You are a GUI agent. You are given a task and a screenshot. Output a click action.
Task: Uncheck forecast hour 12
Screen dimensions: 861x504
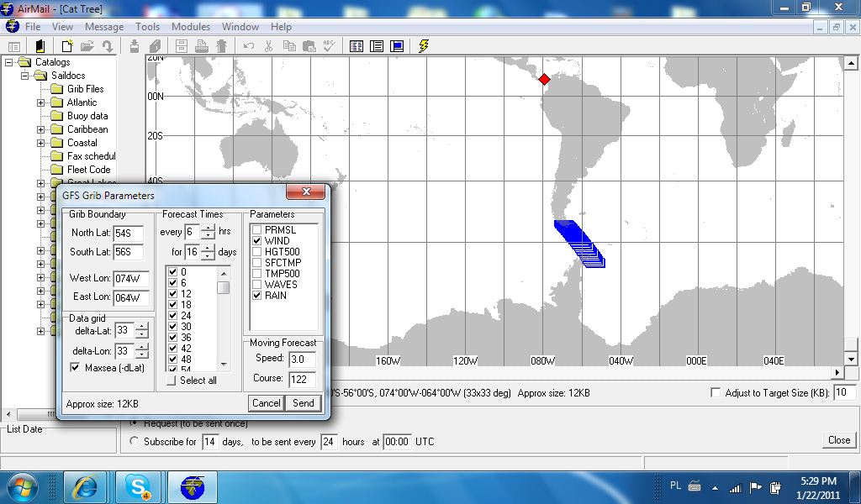coord(172,293)
